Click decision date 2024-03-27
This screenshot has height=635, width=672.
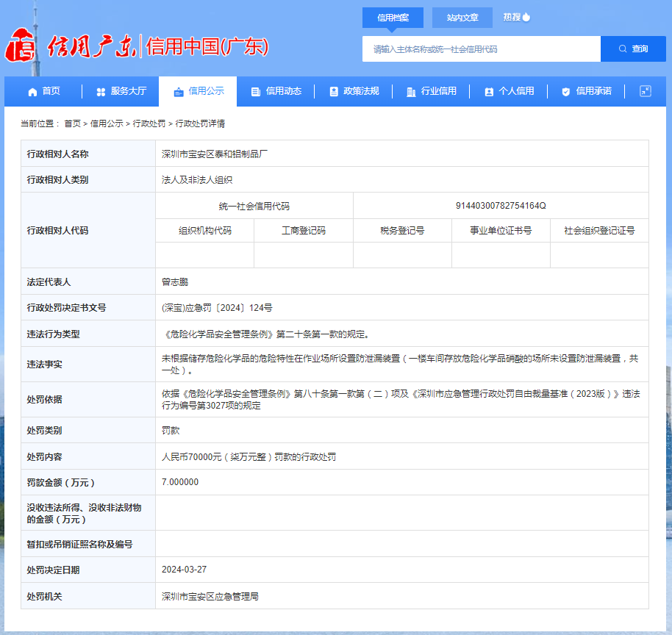(184, 570)
